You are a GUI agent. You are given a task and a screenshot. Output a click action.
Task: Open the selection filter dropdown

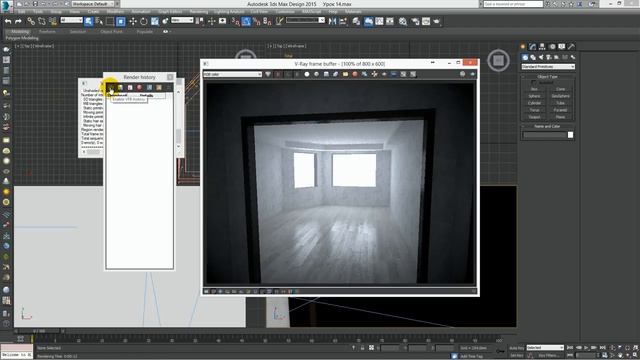pos(71,20)
